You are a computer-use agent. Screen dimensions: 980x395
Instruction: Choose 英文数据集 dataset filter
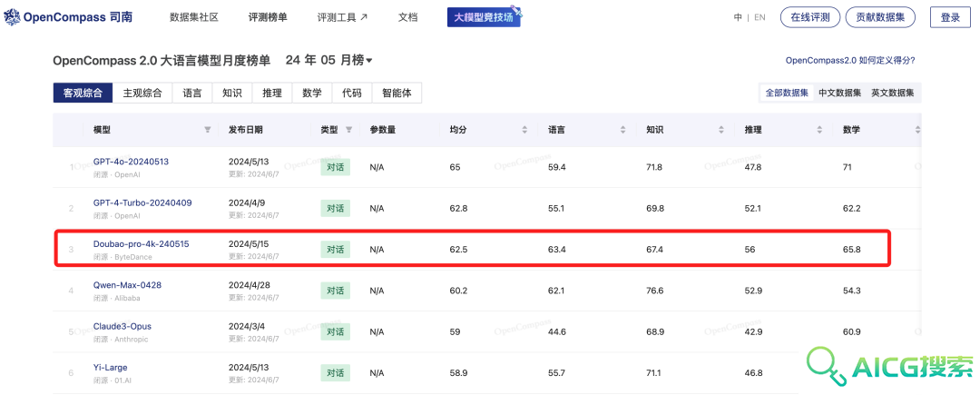(x=893, y=93)
